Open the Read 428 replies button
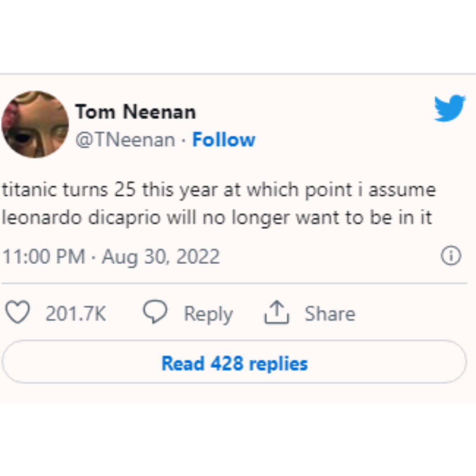The image size is (476, 476). click(x=234, y=362)
